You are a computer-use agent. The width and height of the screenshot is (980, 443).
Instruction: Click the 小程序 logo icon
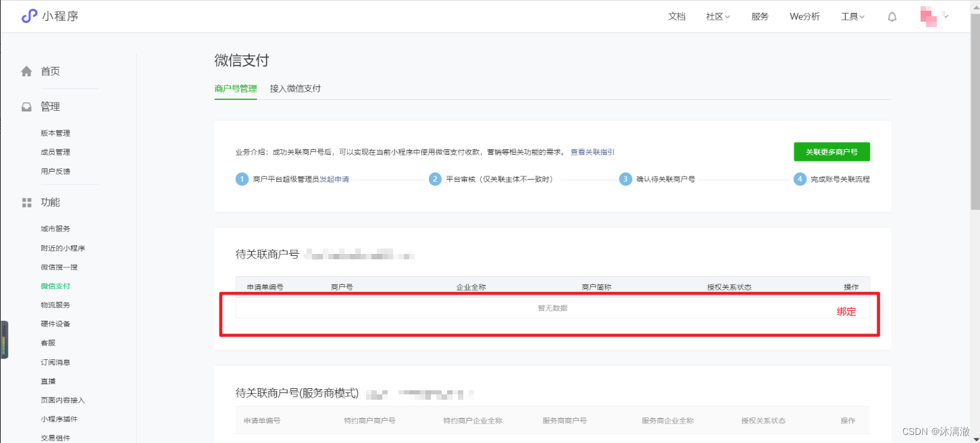point(29,16)
